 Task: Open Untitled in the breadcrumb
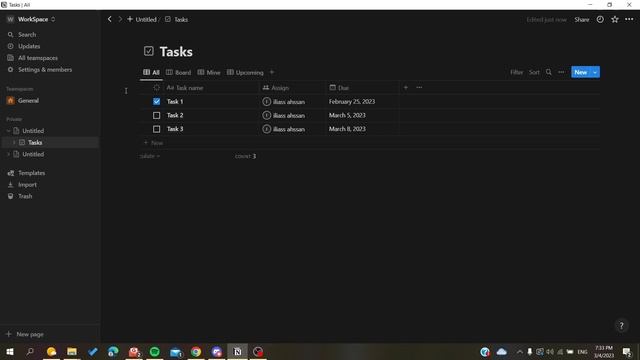coord(142,19)
